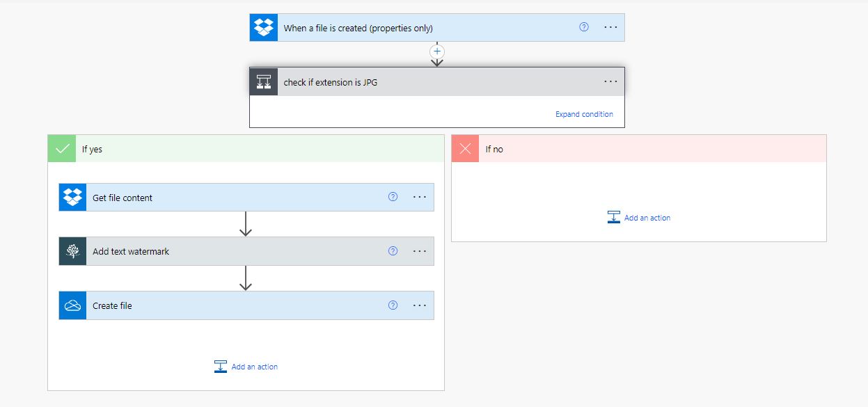
Task: Click the condition icon on check extension step
Action: pos(264,82)
